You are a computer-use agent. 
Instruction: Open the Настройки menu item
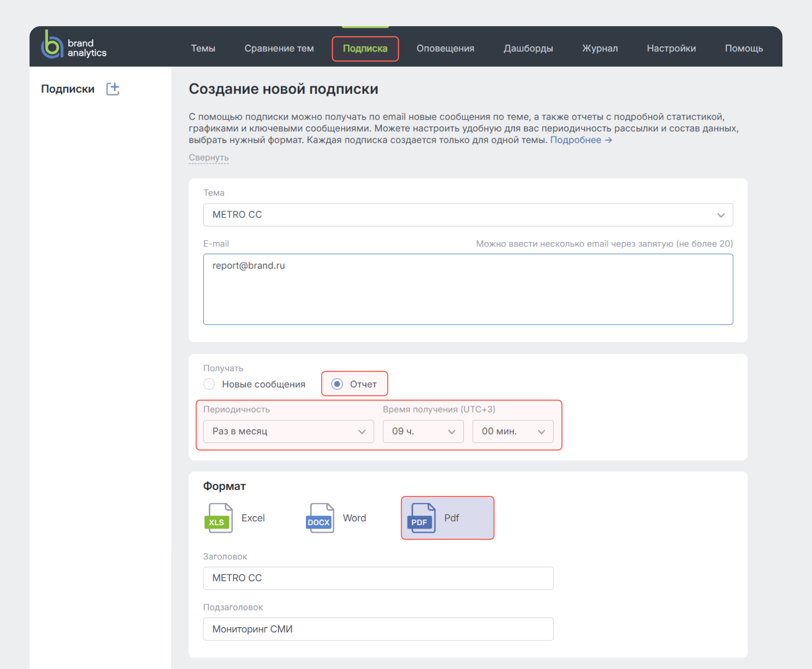click(x=671, y=49)
